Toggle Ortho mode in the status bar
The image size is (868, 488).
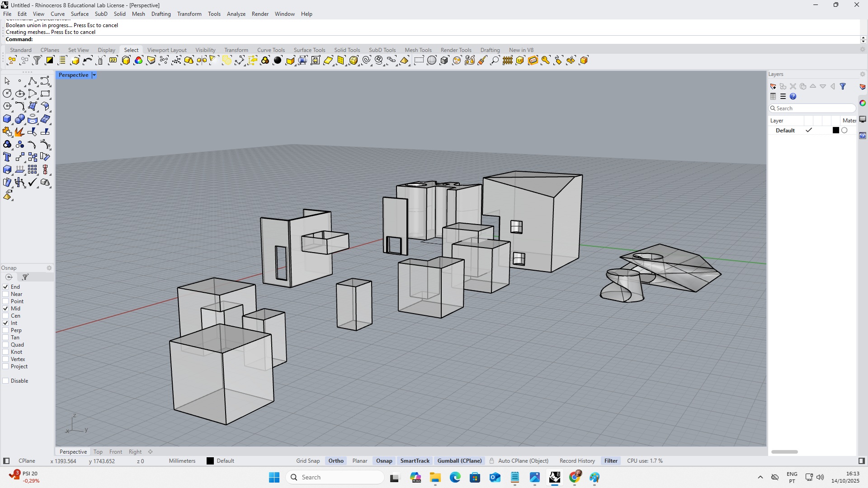[x=335, y=460]
